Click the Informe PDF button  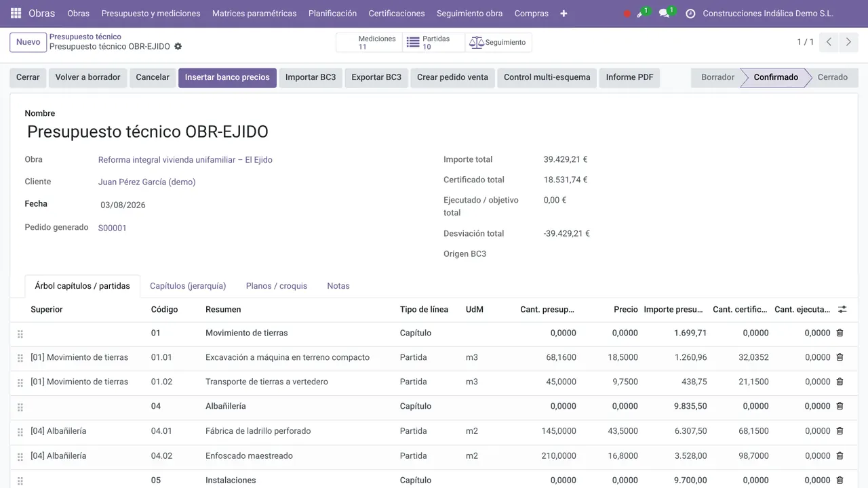pyautogui.click(x=629, y=77)
